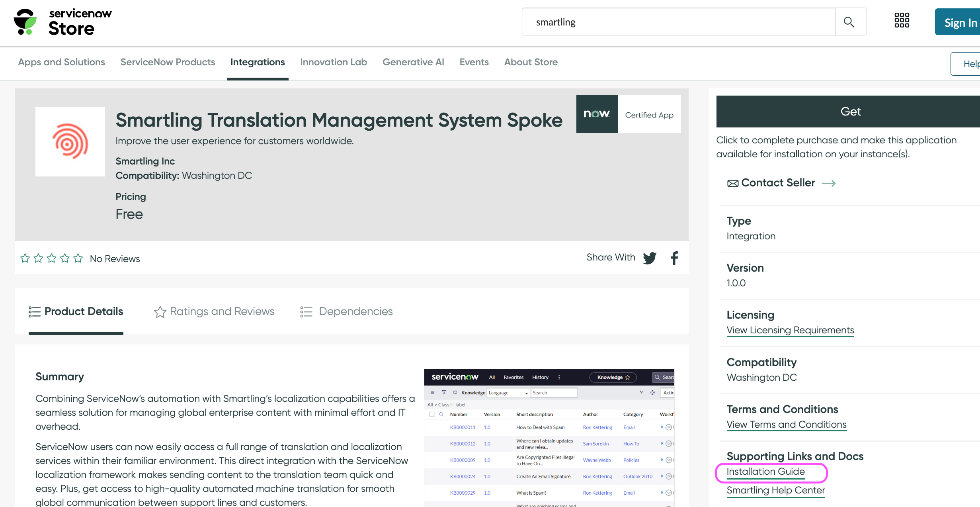Click the ServiceNow Store logo
This screenshot has width=980, height=507.
62,22
